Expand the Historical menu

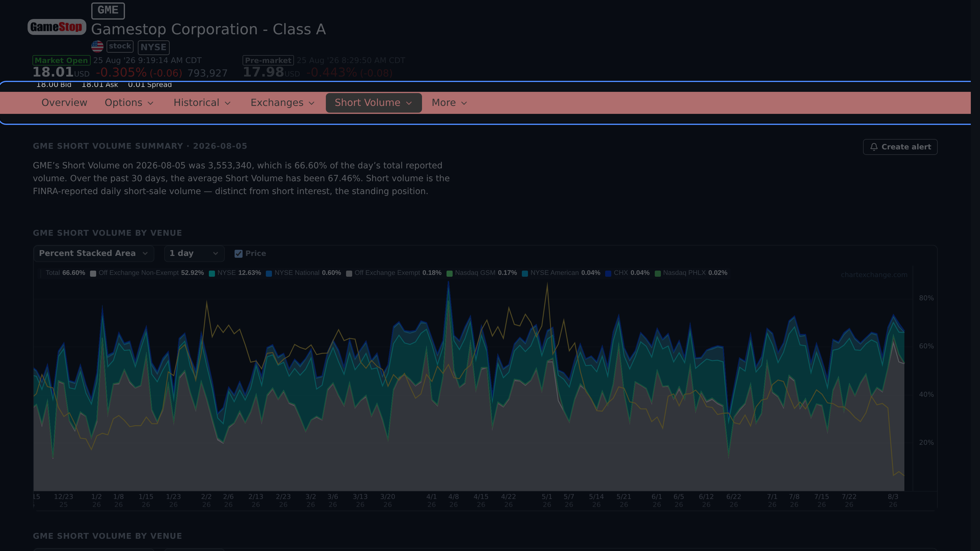[x=202, y=103]
